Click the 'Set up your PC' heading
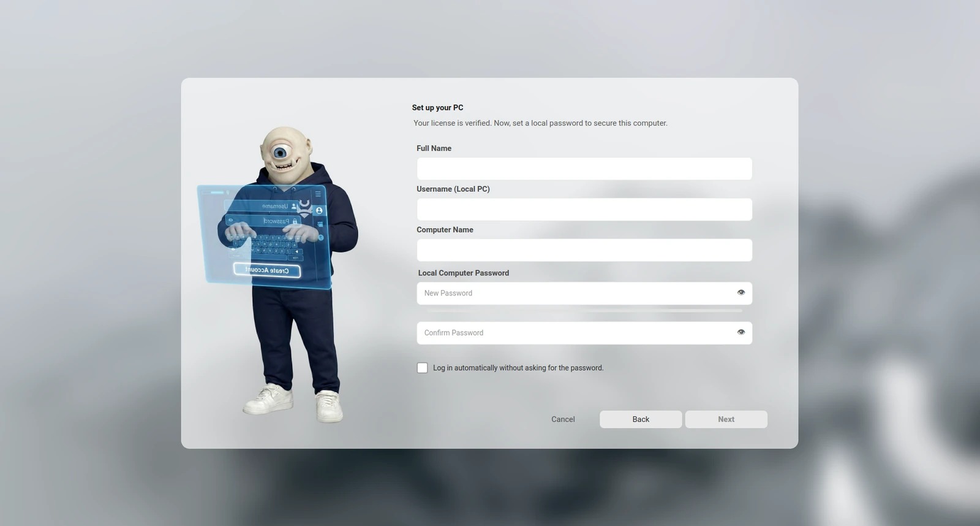Screen dimensions: 980x526 437,107
